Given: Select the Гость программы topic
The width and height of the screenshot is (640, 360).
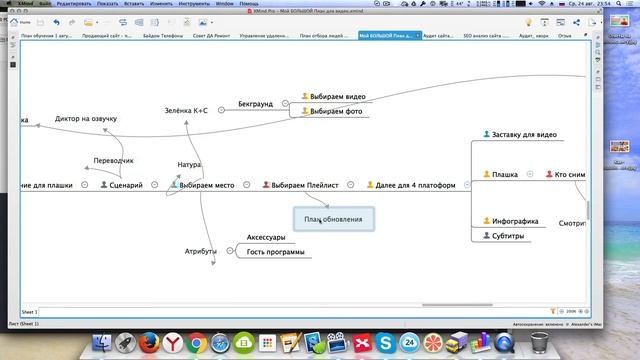Looking at the screenshot, I should pyautogui.click(x=276, y=252).
